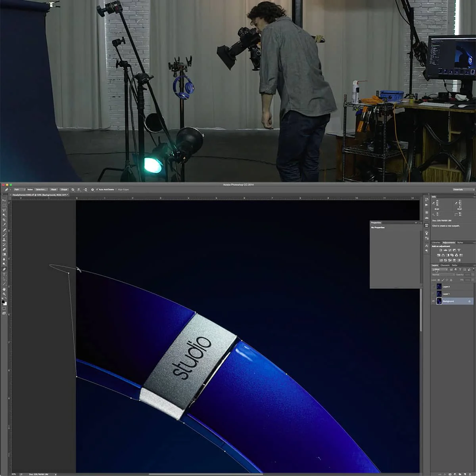Add a new layer mask from Layers panel

[450, 474]
